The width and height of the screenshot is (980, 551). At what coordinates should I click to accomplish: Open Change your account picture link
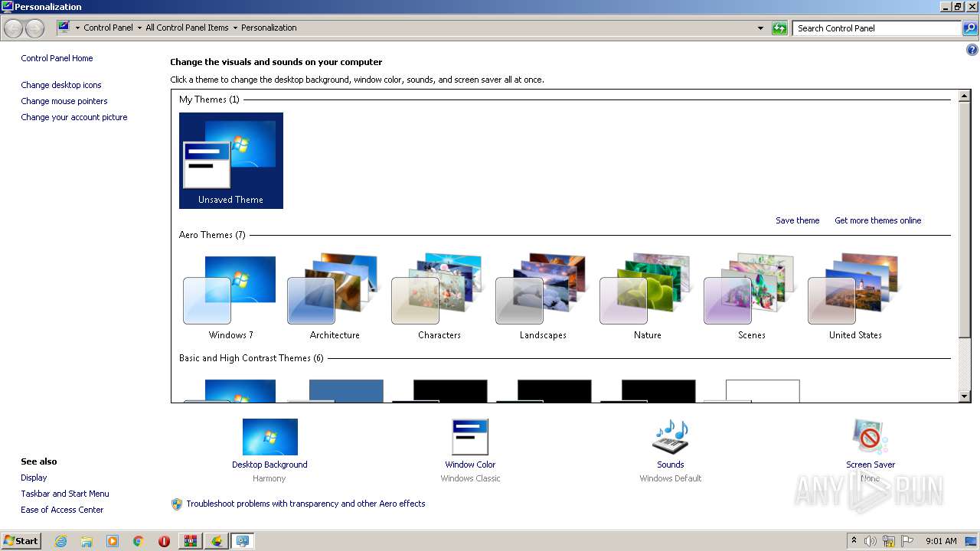pos(74,117)
